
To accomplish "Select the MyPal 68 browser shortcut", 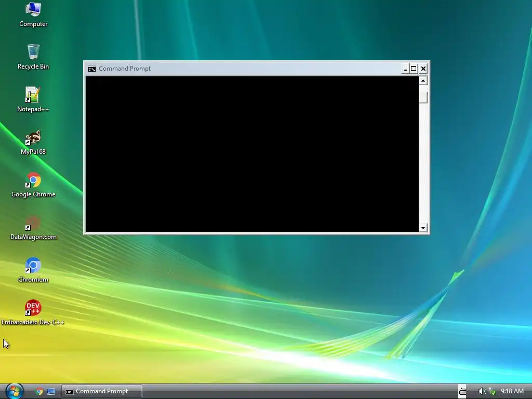I will click(33, 142).
